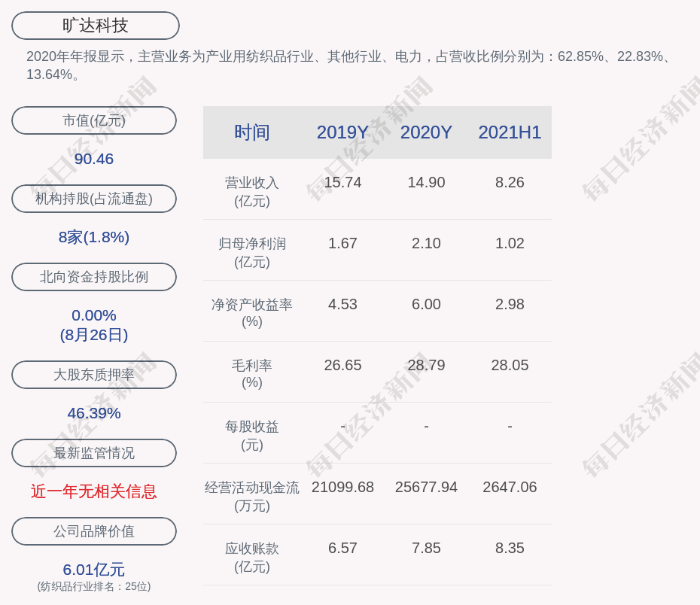Select the 市值(亿元) label badge
The height and width of the screenshot is (605, 700).
93,120
